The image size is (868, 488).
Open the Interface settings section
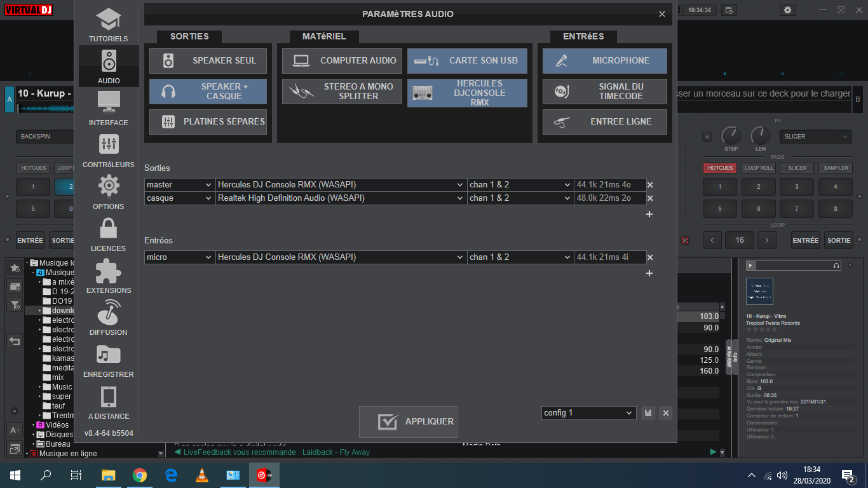click(109, 109)
